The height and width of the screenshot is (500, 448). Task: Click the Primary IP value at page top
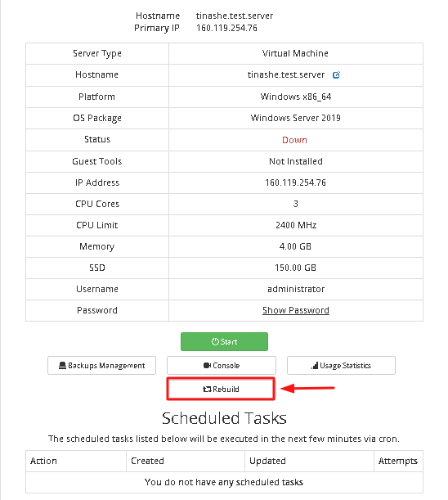pos(226,28)
